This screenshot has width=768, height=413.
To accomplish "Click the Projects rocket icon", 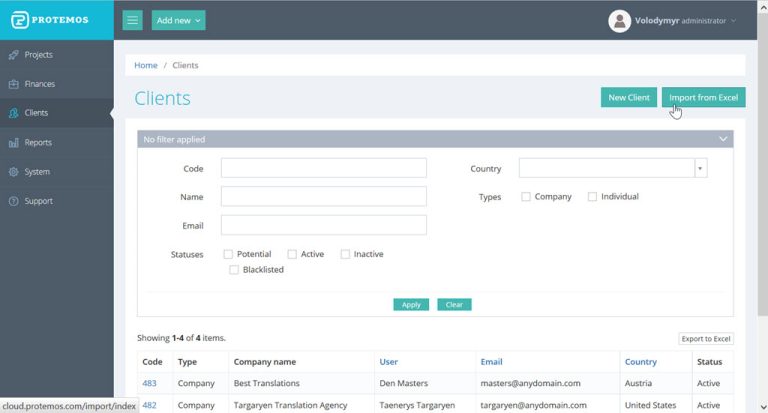I will pos(14,55).
